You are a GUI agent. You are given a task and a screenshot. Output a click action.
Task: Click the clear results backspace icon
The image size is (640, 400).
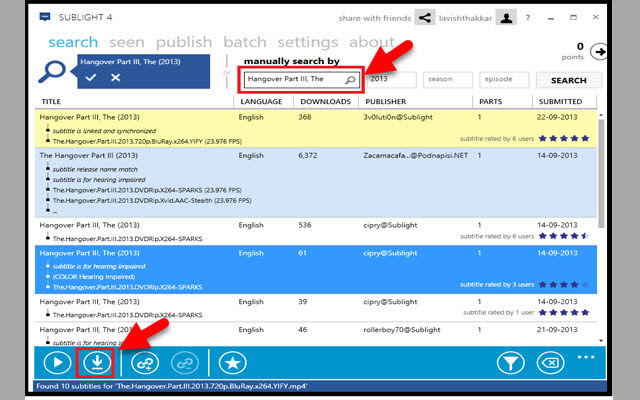(551, 362)
